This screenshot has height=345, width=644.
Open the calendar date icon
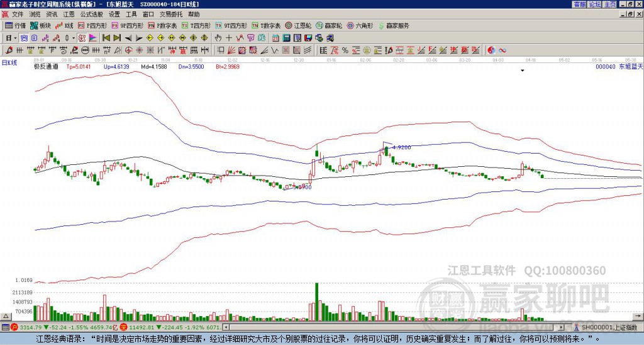click(x=275, y=38)
